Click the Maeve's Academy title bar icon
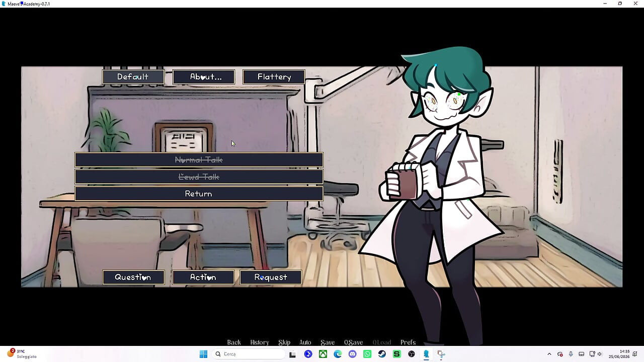 point(4,4)
